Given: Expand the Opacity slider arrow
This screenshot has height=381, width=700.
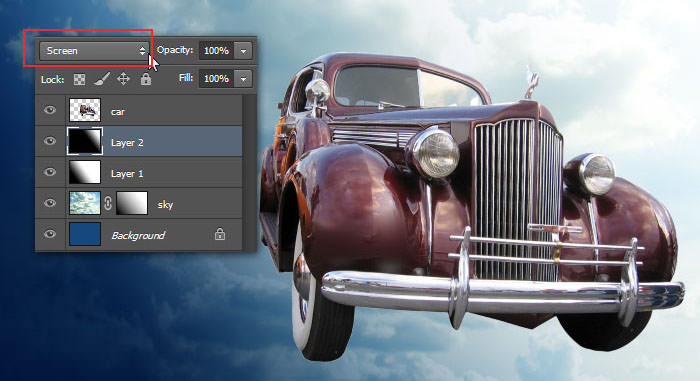Looking at the screenshot, I should point(243,51).
